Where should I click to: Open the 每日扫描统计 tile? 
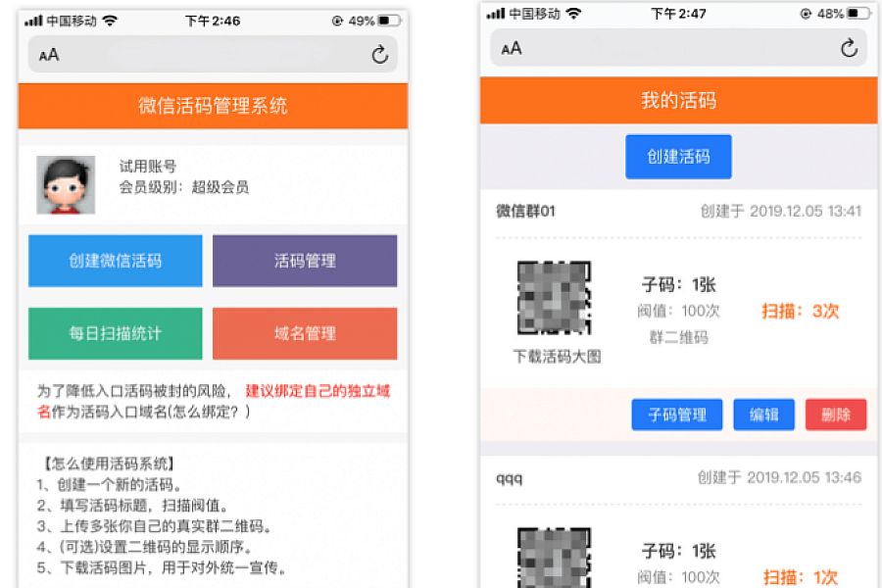[x=116, y=333]
